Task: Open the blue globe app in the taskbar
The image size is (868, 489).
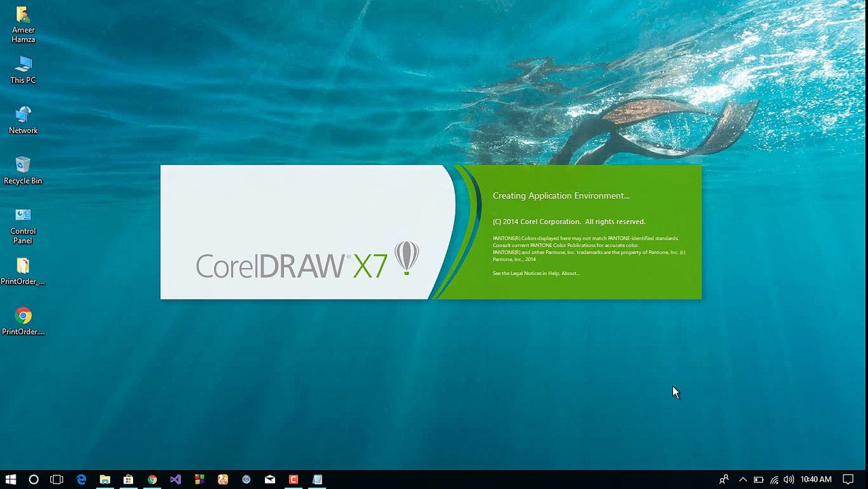Action: click(246, 479)
